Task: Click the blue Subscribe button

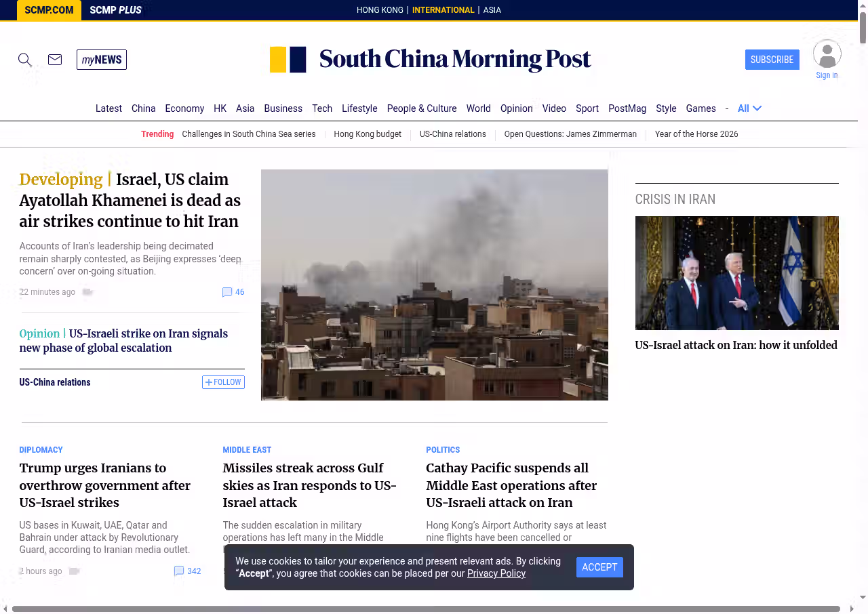Action: (772, 60)
